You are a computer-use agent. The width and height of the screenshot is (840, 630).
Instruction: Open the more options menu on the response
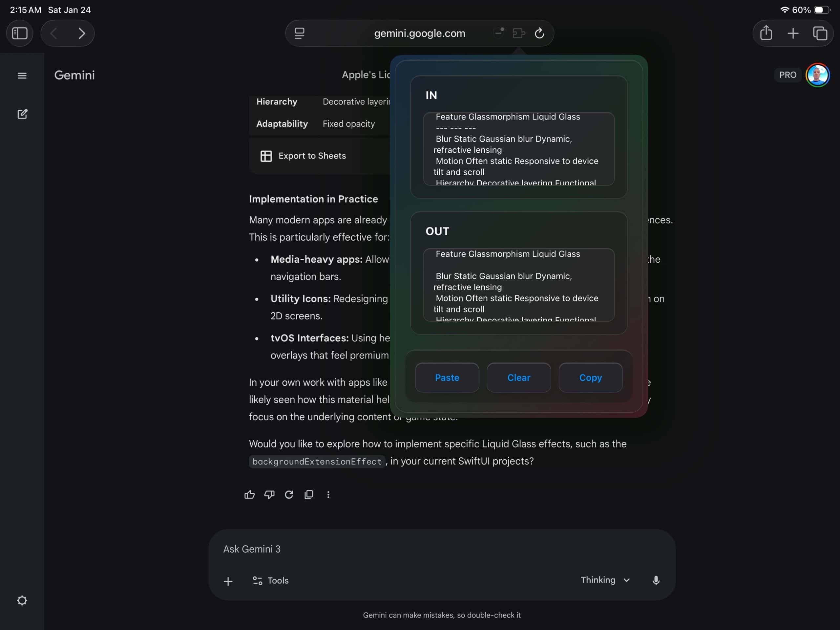pos(328,494)
